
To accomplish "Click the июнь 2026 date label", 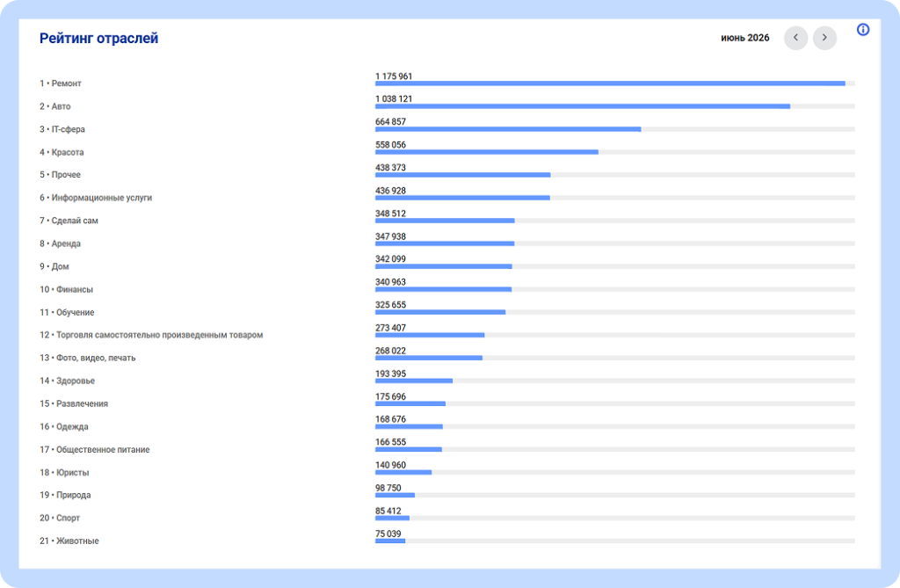I will [745, 38].
